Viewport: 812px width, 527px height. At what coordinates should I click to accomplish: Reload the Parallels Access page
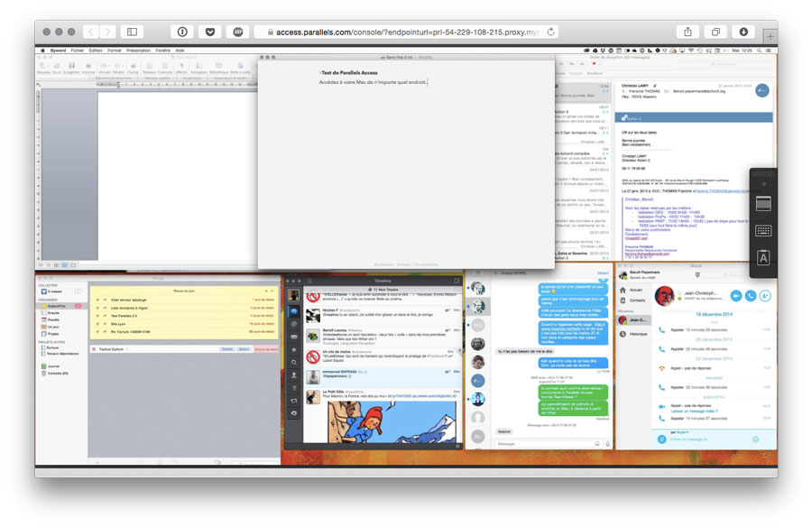coord(551,32)
